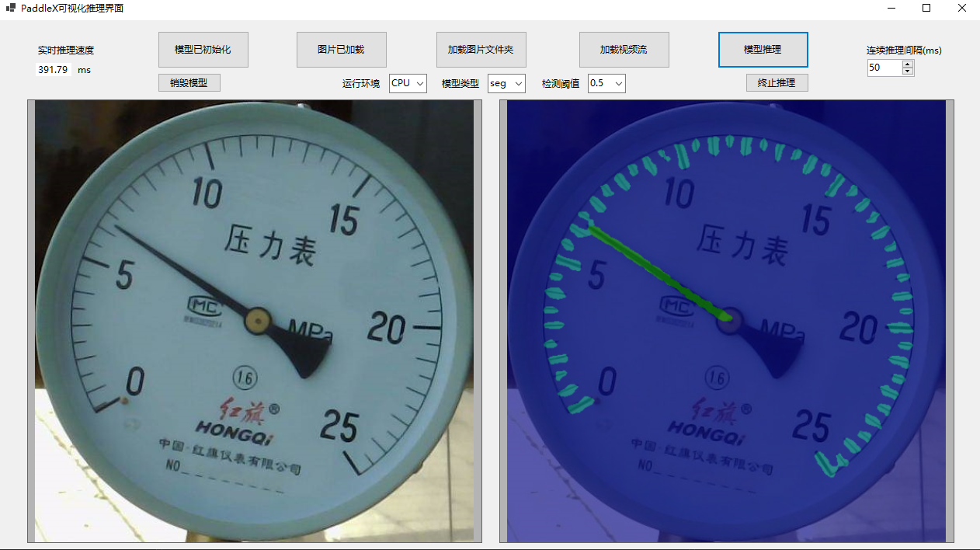Minimize the PaddleX window

pos(891,8)
